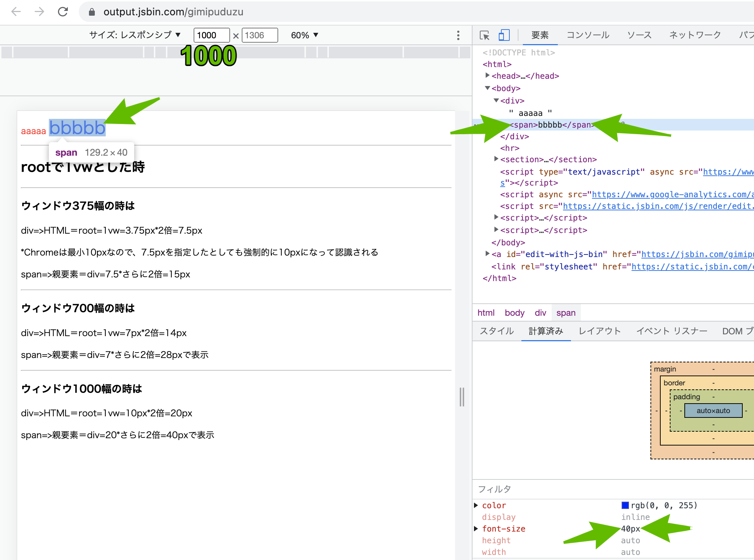The height and width of the screenshot is (560, 754).
Task: Open the 計算済み pane tab
Action: pos(546,331)
